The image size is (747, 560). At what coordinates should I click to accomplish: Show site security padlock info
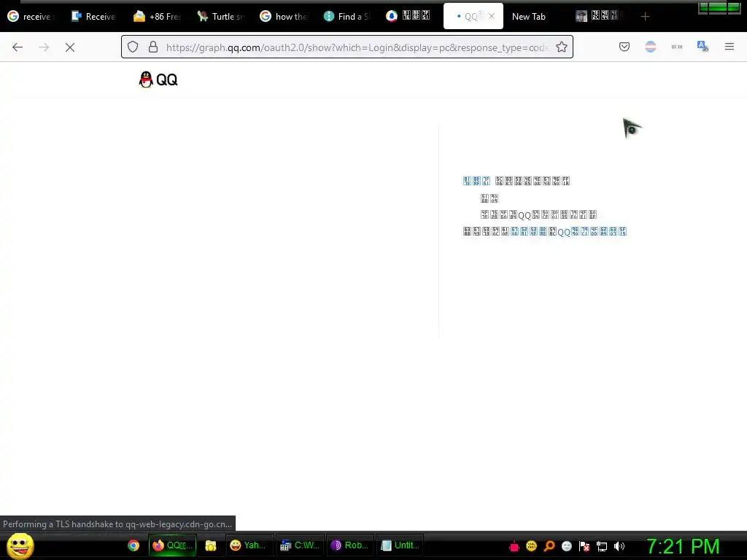153,47
